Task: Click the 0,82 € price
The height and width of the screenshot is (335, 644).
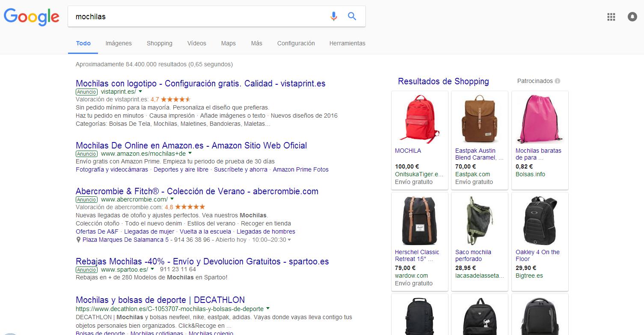Action: click(524, 166)
